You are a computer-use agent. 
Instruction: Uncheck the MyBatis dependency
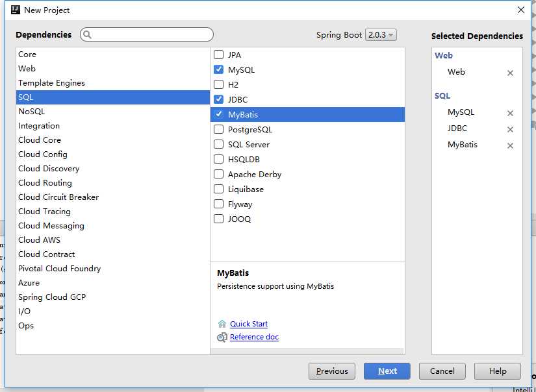(x=218, y=114)
